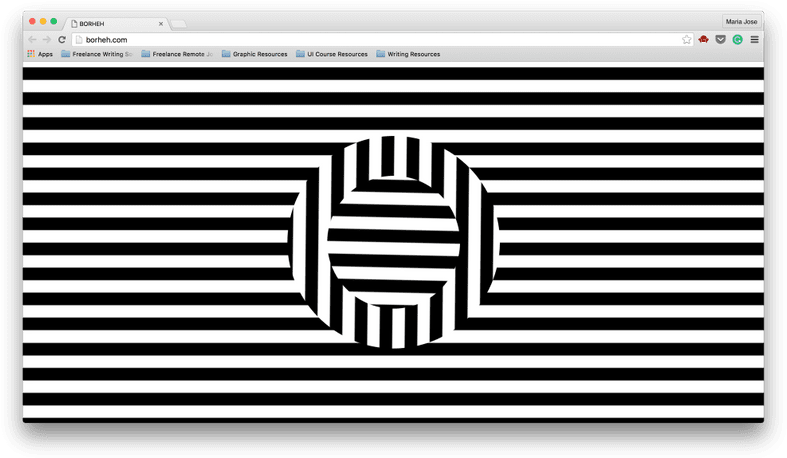Viewport: 787px width, 458px height.
Task: Open the green Grammarly extension icon
Action: tap(737, 40)
